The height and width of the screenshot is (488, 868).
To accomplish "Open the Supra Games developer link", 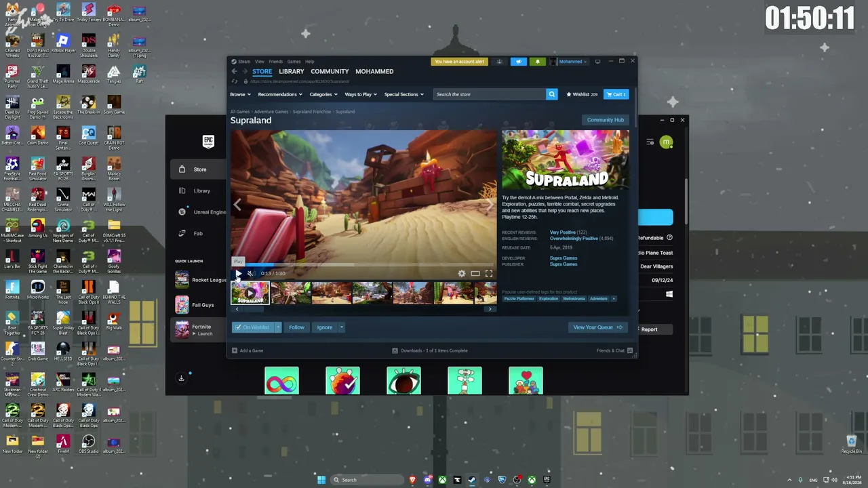I will [x=564, y=258].
